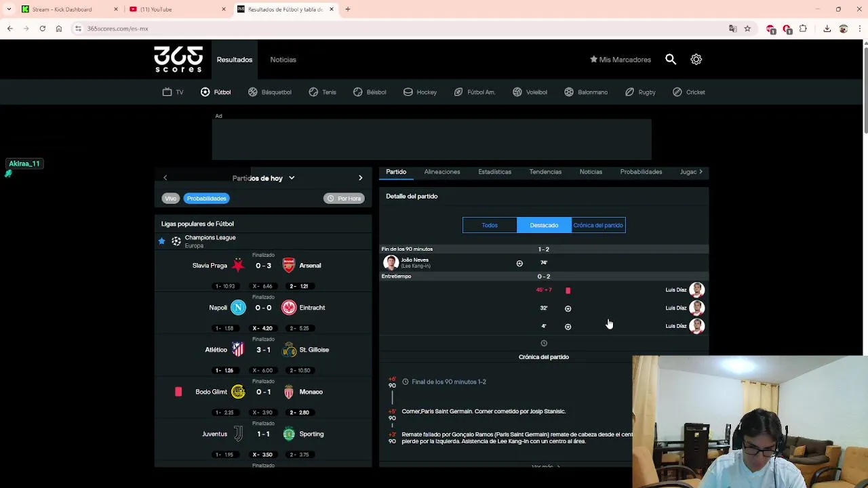Select the Crónica del partido filter

click(x=598, y=225)
